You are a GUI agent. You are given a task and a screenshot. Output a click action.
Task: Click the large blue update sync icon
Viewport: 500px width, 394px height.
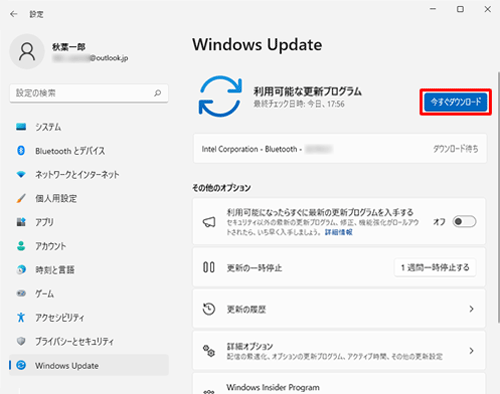(220, 96)
